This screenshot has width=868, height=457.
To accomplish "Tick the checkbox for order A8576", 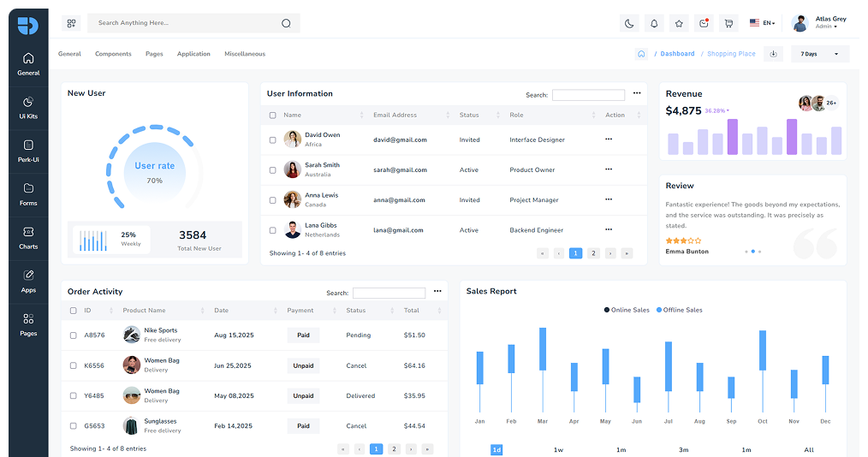I will click(74, 335).
